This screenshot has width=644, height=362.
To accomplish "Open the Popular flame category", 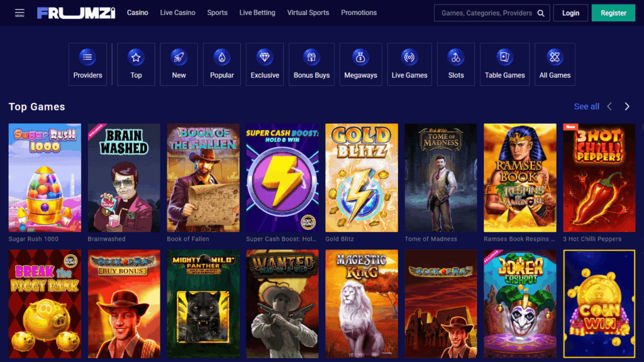I will tap(222, 58).
